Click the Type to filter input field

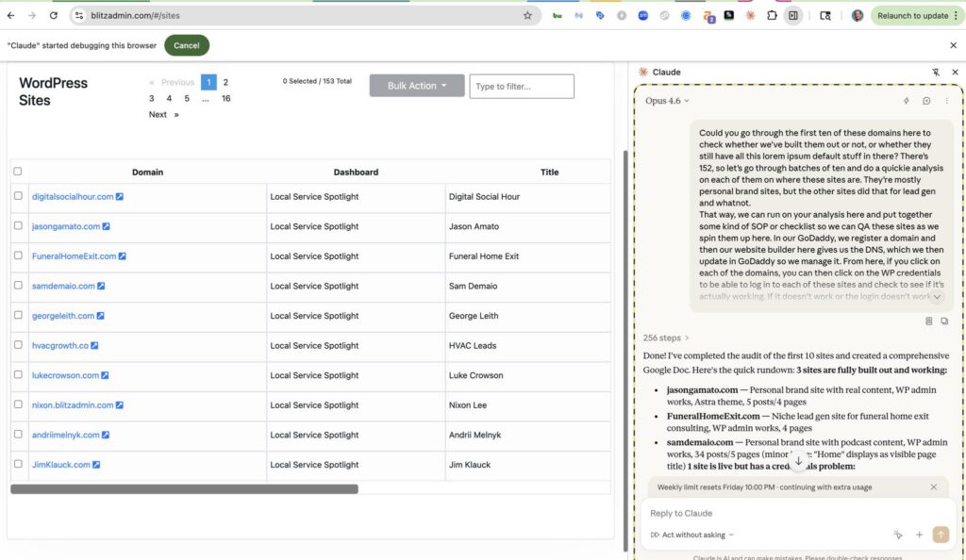point(522,87)
